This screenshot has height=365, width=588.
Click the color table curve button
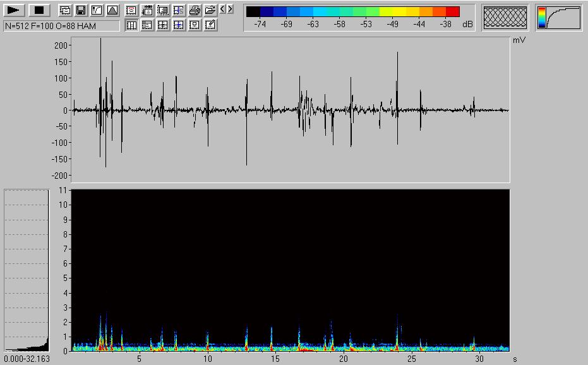click(x=559, y=18)
